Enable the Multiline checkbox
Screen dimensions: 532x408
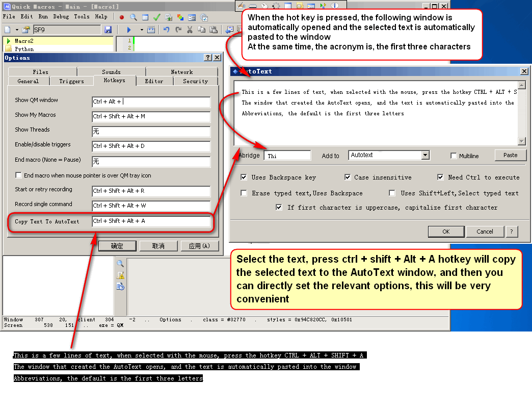[x=454, y=156]
